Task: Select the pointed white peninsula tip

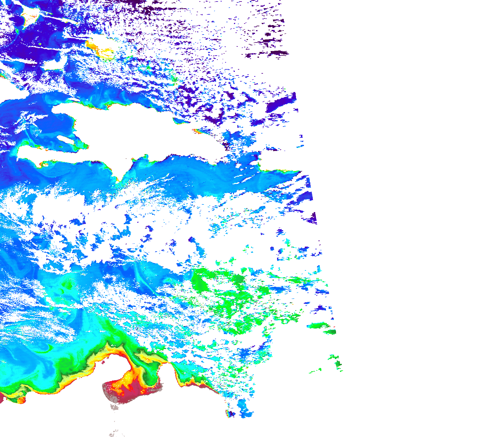Action: click(x=120, y=177)
